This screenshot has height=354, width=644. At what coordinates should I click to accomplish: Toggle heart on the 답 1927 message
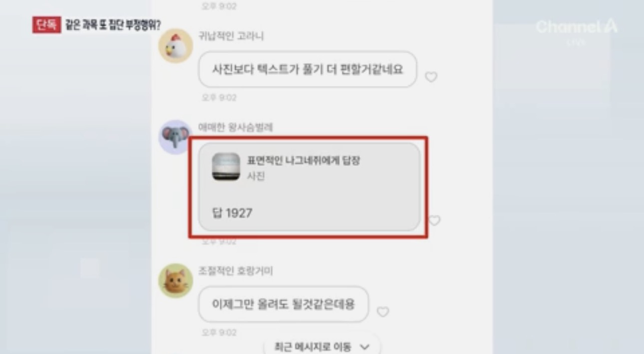tap(434, 220)
